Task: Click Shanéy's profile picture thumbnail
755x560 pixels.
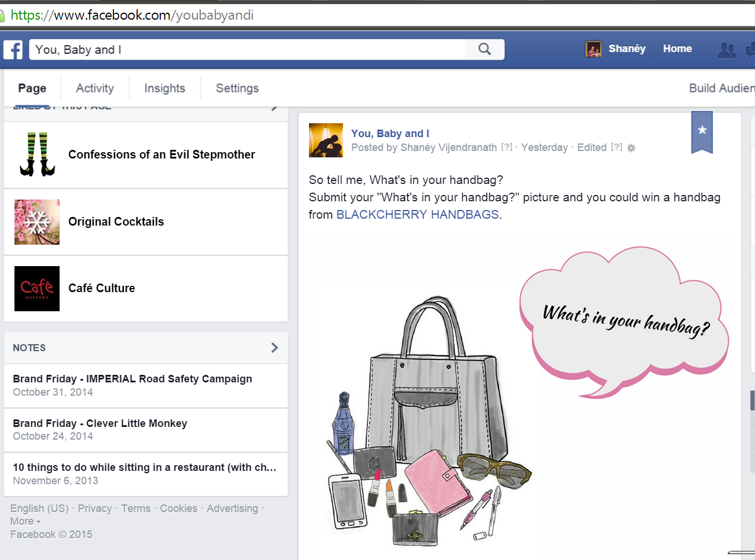Action: (593, 49)
